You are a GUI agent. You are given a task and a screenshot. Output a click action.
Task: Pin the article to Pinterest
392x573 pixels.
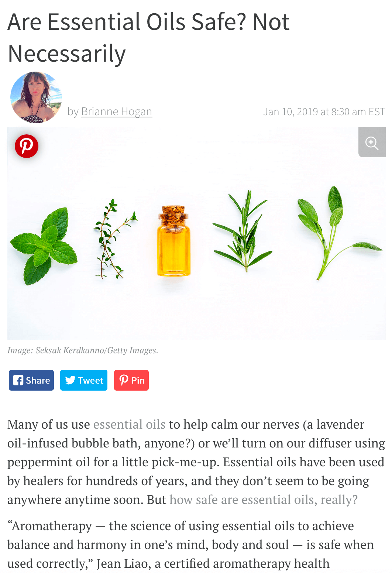pos(131,380)
